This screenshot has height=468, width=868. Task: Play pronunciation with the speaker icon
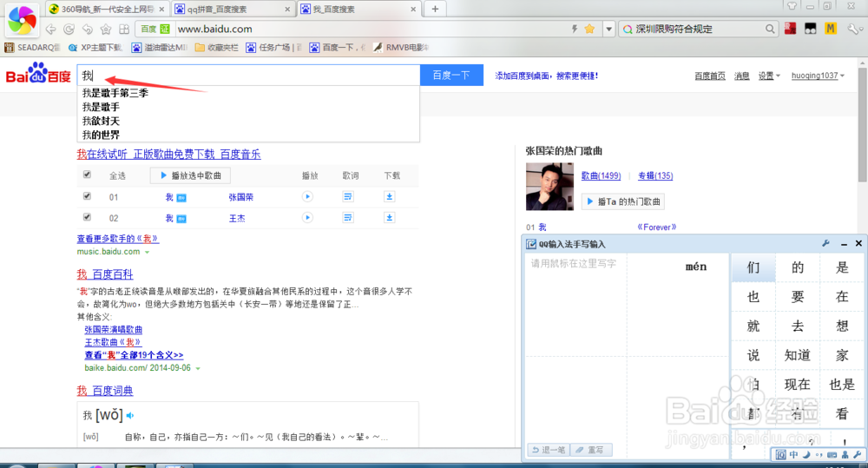click(130, 415)
